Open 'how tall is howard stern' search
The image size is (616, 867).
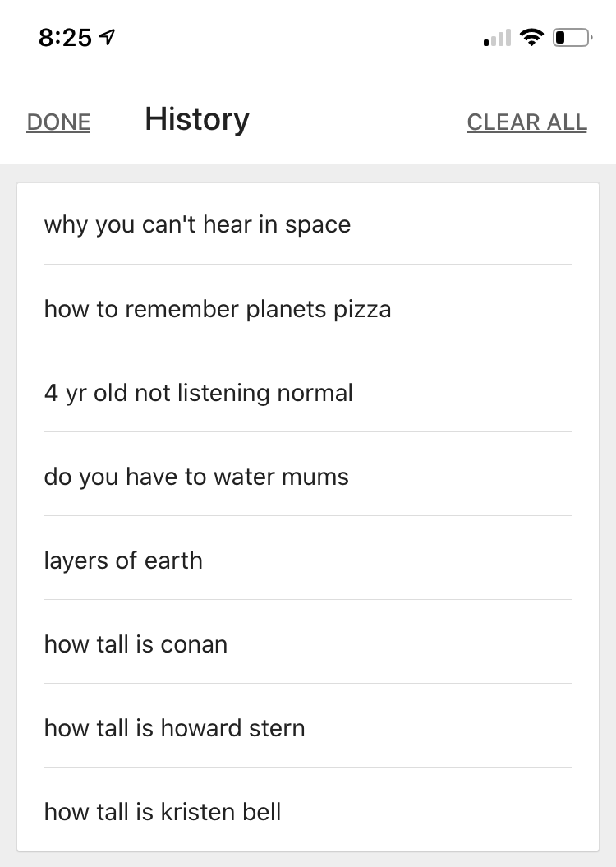174,728
